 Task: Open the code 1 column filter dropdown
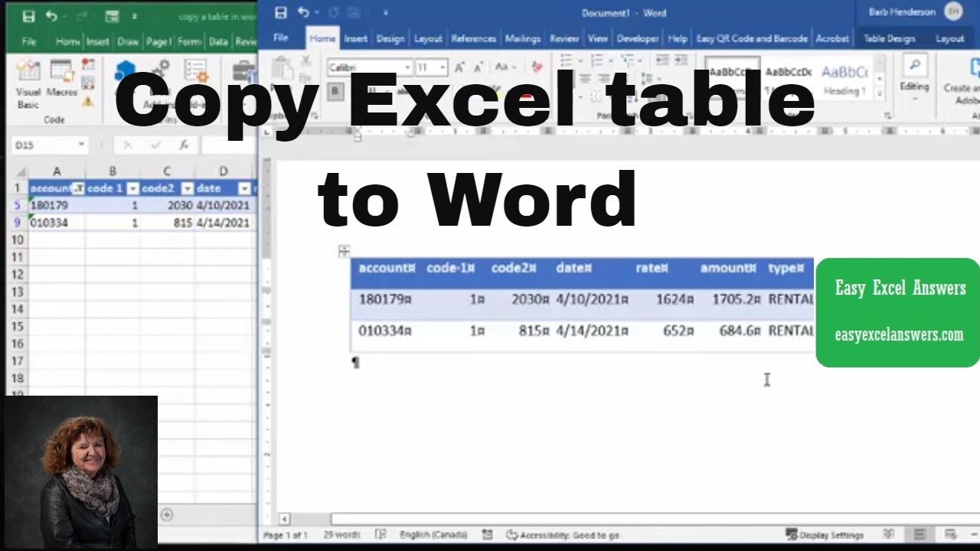click(x=132, y=188)
